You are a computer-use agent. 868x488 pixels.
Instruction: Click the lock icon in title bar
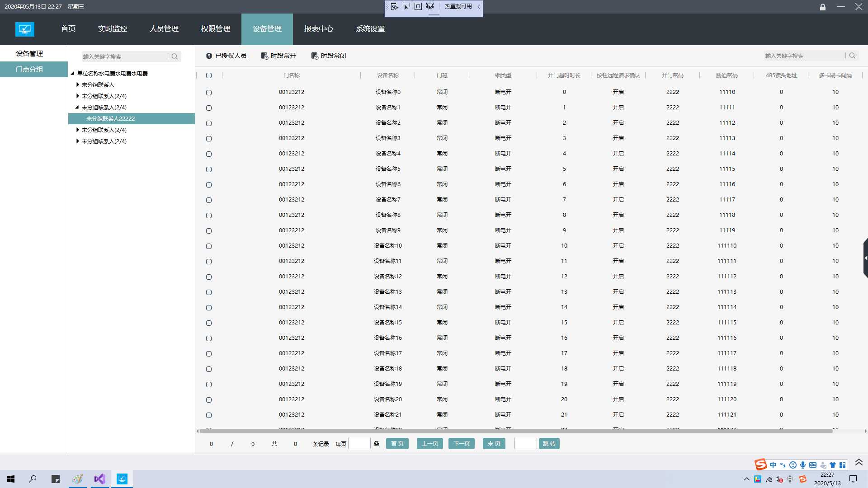[823, 7]
